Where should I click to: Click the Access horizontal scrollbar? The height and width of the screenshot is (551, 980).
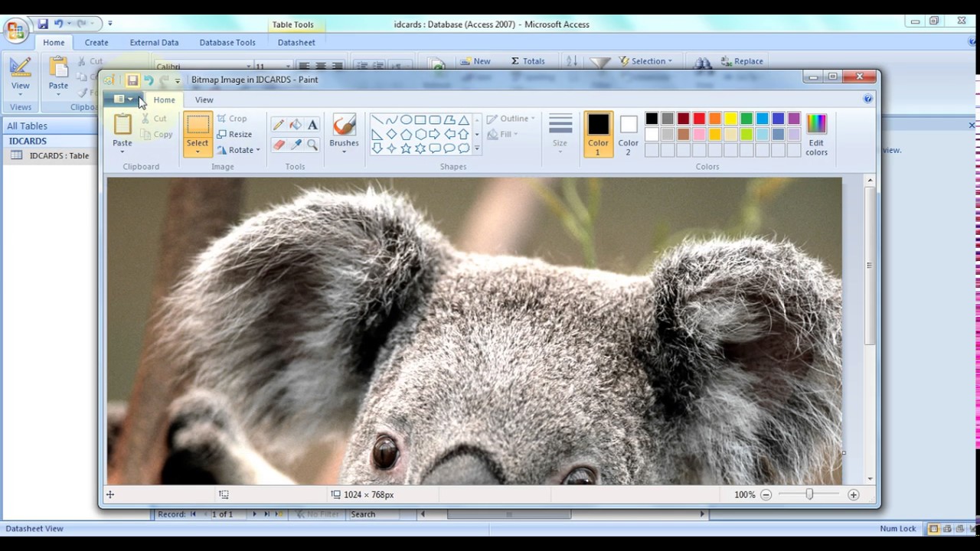click(509, 514)
